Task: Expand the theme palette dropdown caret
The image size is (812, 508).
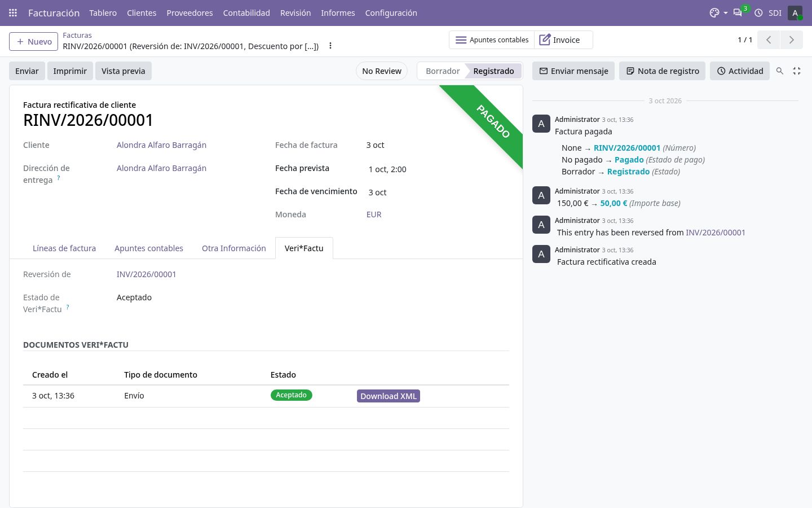Action: point(726,12)
